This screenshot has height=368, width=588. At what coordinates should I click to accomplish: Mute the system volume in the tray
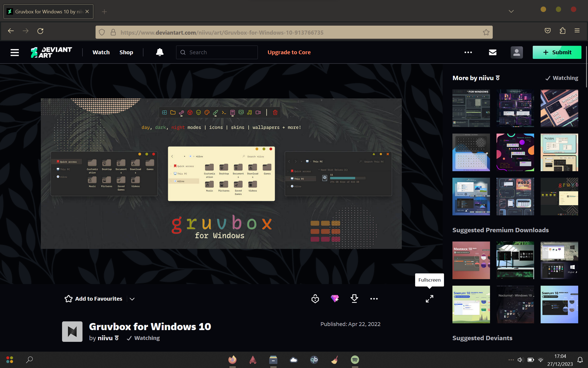pyautogui.click(x=520, y=360)
